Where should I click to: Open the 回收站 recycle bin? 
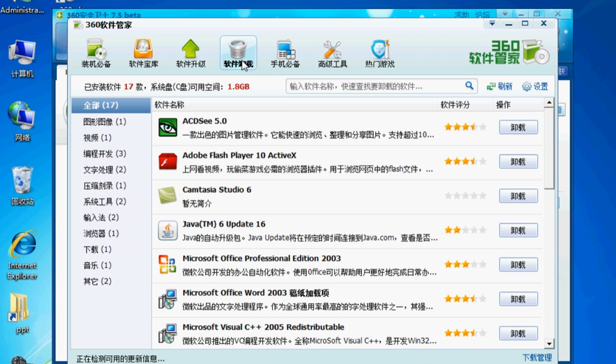(22, 185)
